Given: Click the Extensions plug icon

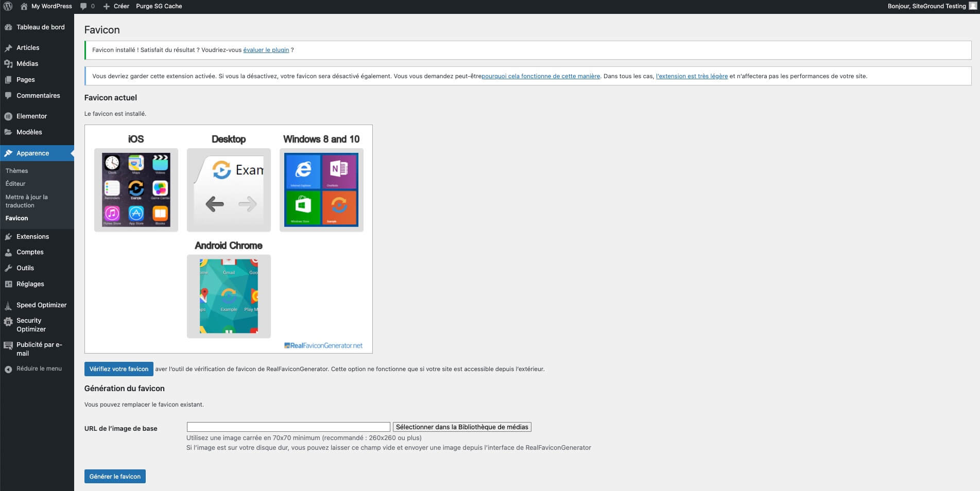Looking at the screenshot, I should (8, 237).
